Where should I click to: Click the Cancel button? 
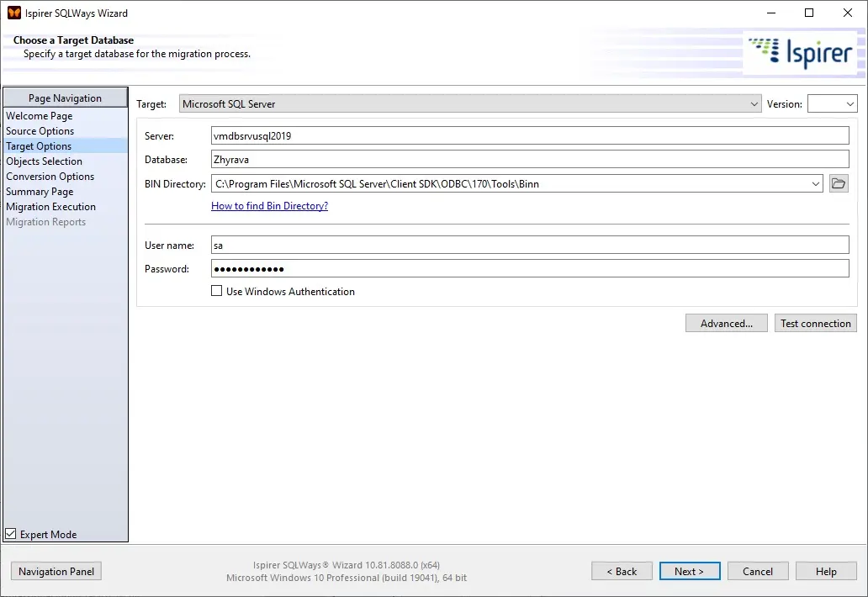758,571
